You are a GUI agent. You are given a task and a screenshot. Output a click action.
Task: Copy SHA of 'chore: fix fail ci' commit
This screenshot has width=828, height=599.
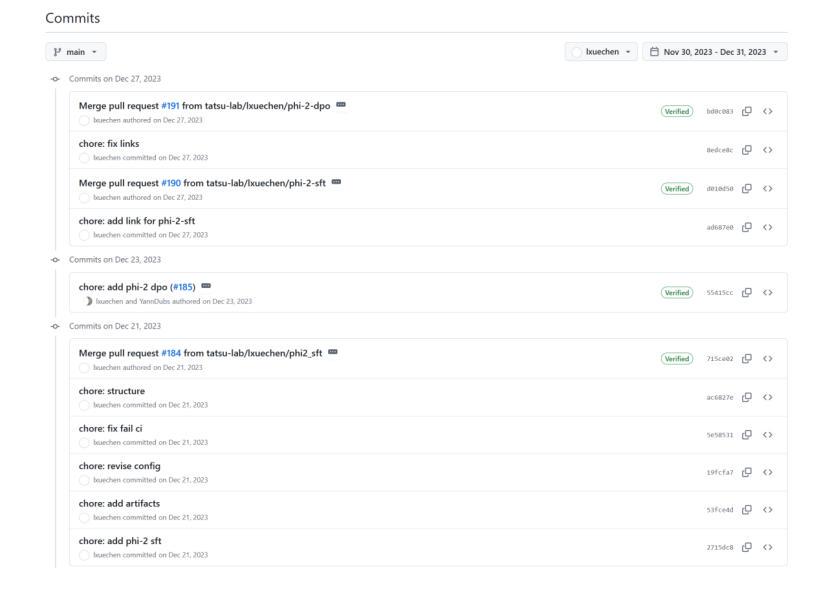(x=747, y=435)
